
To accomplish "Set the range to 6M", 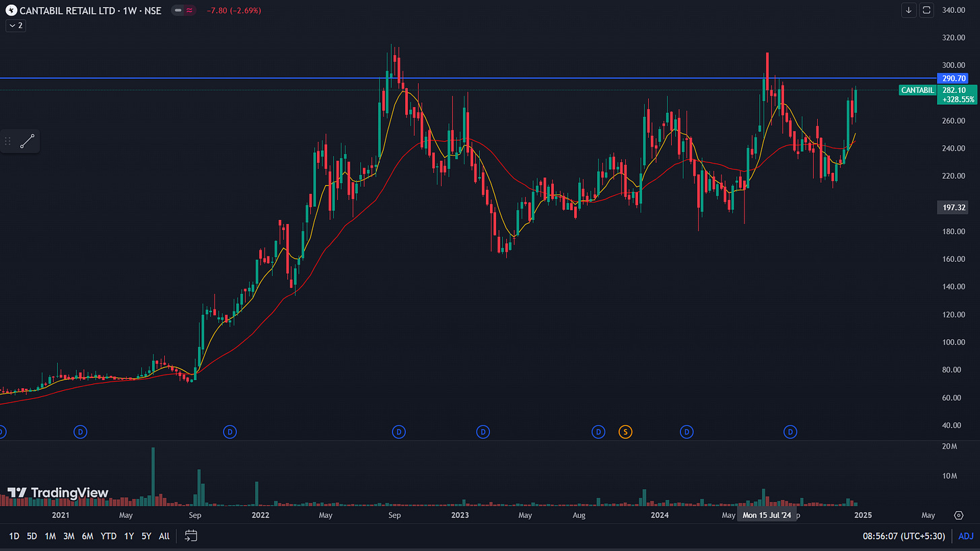I will 87,536.
